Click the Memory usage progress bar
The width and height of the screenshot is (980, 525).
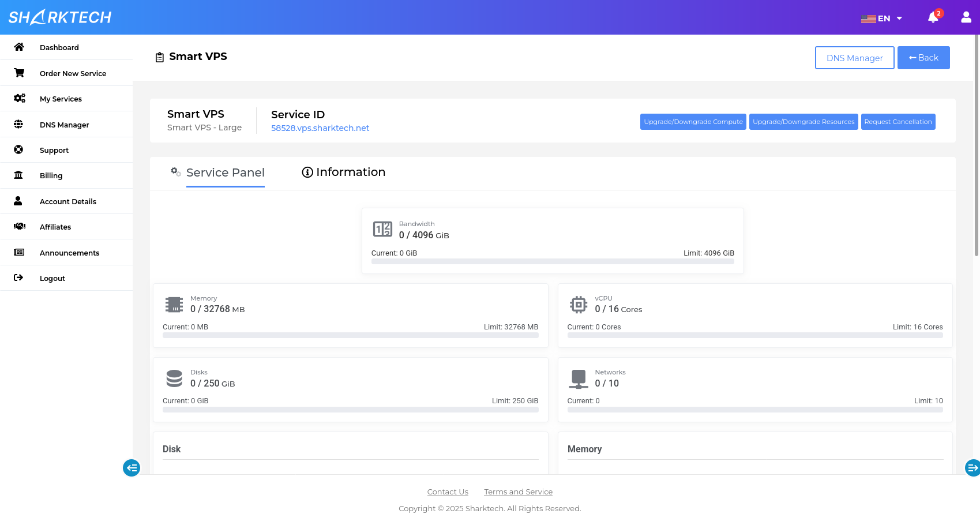pos(350,335)
